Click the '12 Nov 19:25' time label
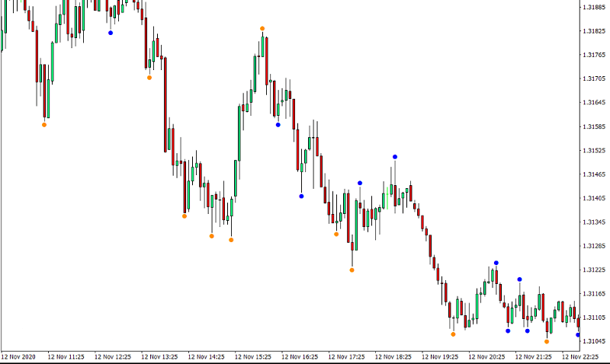The image size is (610, 364). pos(440,356)
